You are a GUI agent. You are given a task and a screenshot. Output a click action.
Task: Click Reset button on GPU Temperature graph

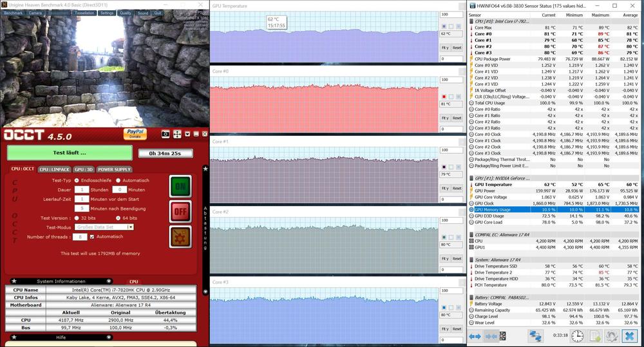click(x=457, y=48)
